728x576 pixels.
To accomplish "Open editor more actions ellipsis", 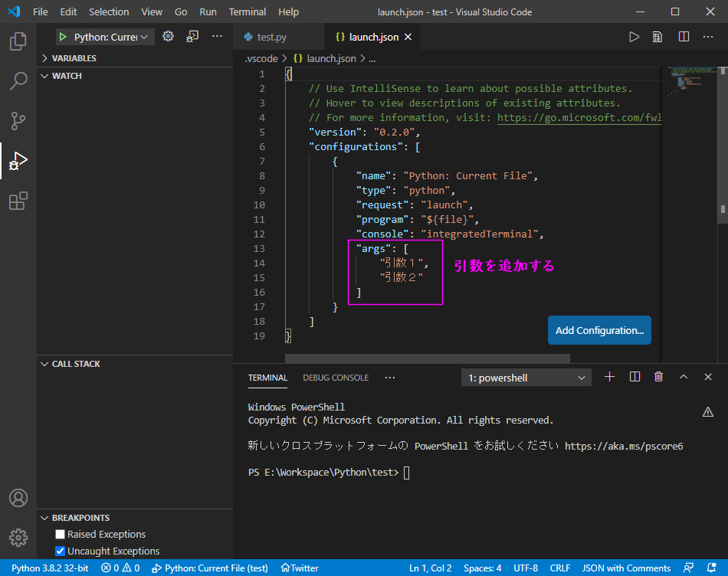I will coord(708,37).
